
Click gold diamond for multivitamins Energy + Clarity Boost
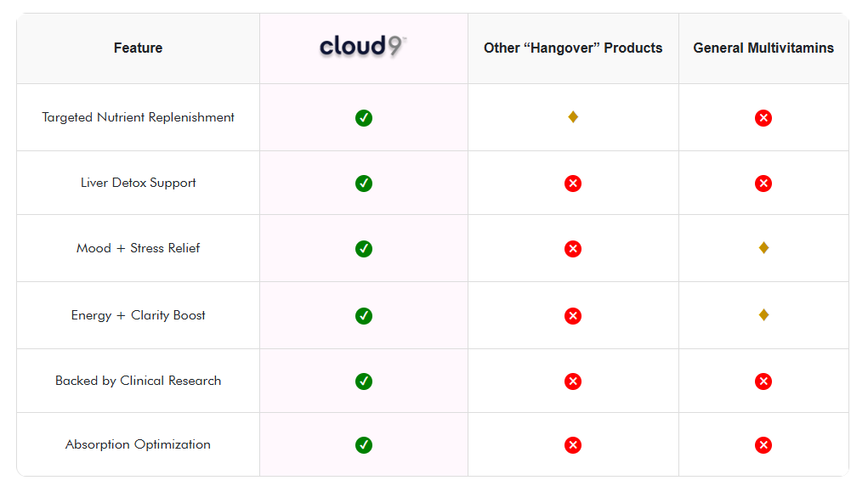[763, 315]
